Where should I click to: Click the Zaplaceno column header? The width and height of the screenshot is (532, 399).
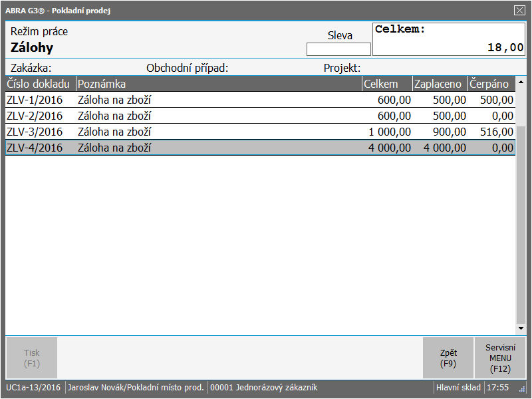[440, 84]
